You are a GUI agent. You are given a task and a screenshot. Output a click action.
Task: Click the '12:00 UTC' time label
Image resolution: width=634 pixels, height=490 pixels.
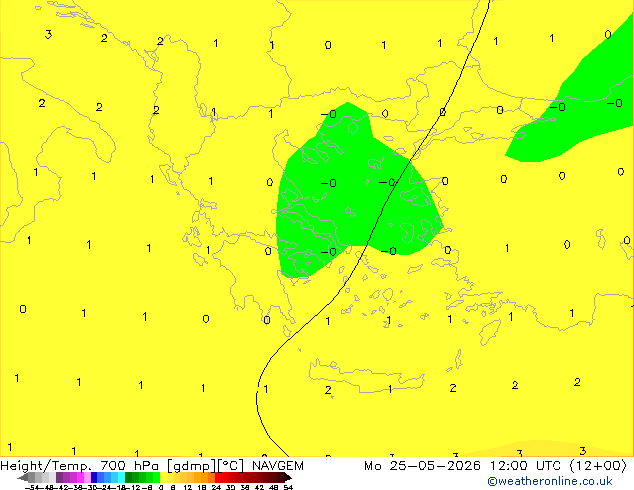pyautogui.click(x=525, y=466)
